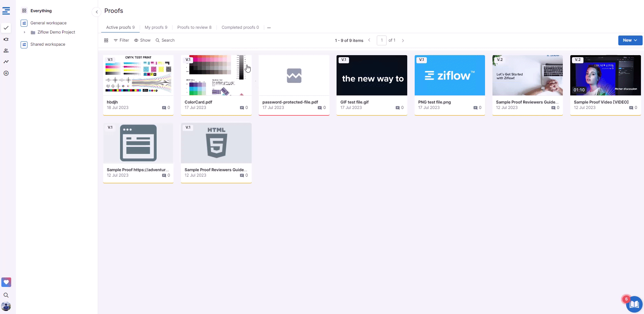Collapse the workspace side panel
Viewport: 644px width, 314px height.
click(x=97, y=12)
